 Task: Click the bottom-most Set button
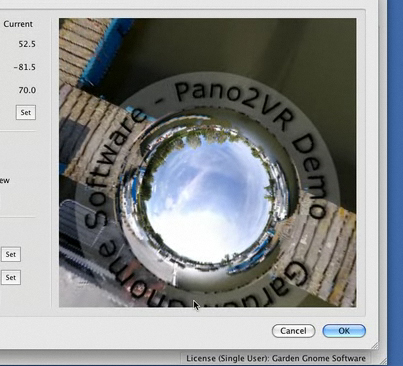point(11,277)
